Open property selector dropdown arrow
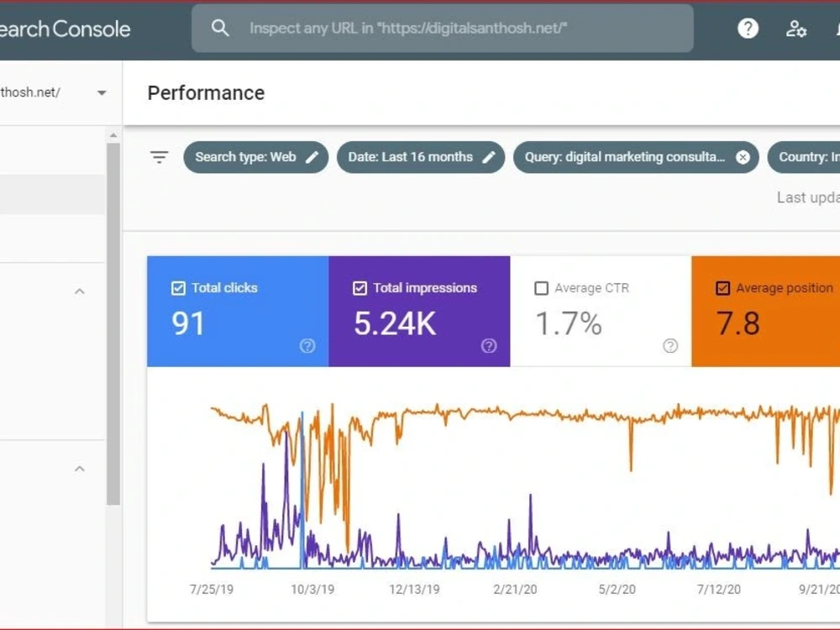Image resolution: width=840 pixels, height=630 pixels. click(x=102, y=93)
